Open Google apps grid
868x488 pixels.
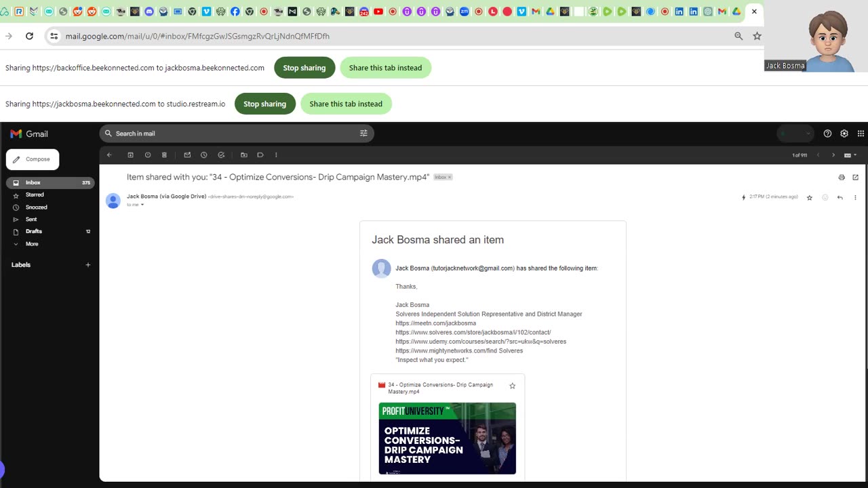861,134
